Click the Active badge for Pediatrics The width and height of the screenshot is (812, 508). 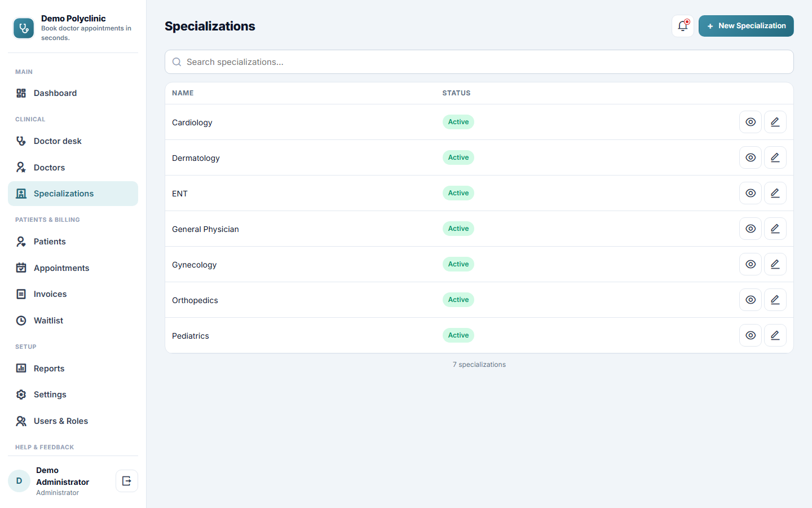(458, 335)
